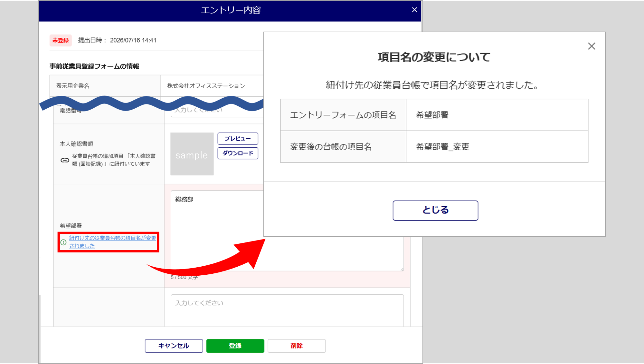The height and width of the screenshot is (364, 644).
Task: Click the ダウンロード button
Action: click(x=238, y=153)
